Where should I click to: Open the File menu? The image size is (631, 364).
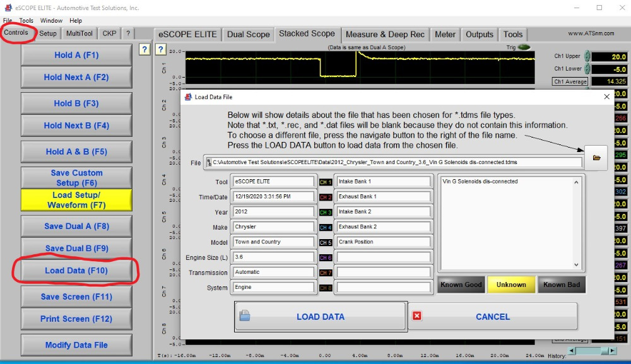point(7,21)
